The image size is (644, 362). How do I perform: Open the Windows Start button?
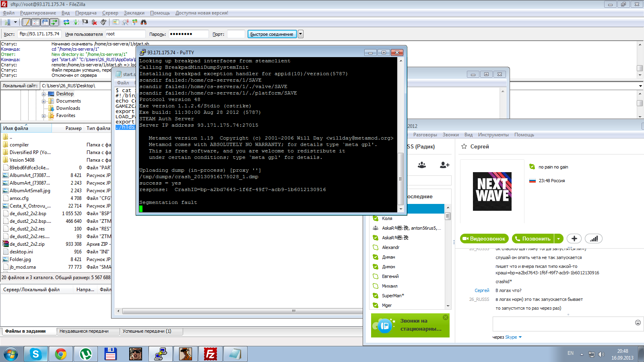click(11, 354)
